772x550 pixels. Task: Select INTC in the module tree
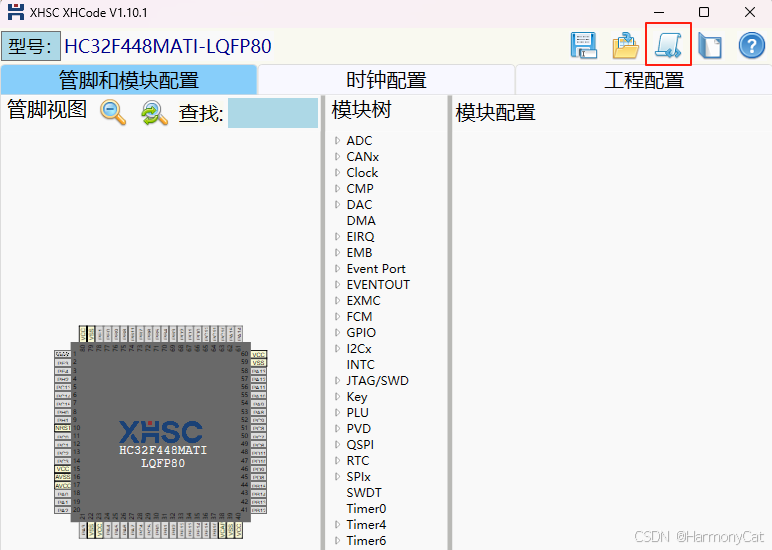click(360, 365)
